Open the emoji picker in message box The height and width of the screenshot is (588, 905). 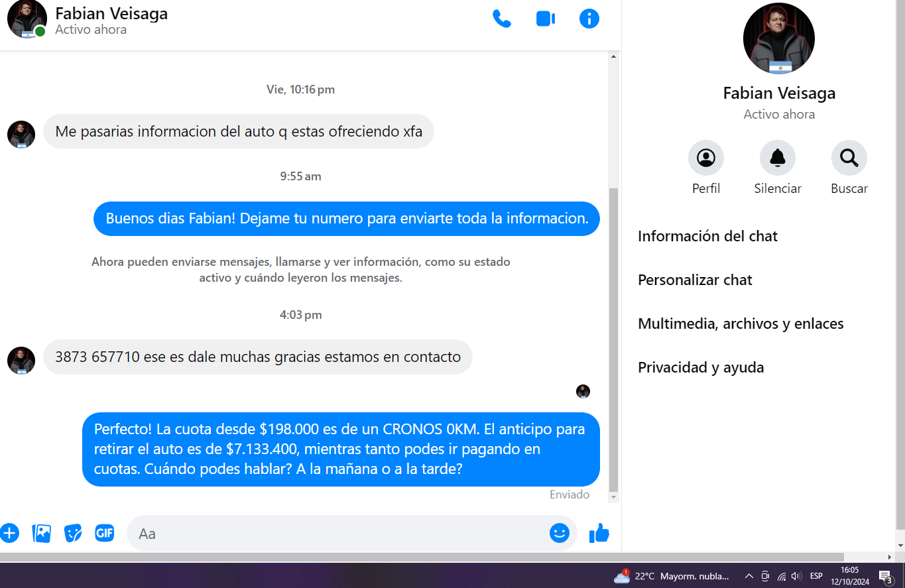559,533
